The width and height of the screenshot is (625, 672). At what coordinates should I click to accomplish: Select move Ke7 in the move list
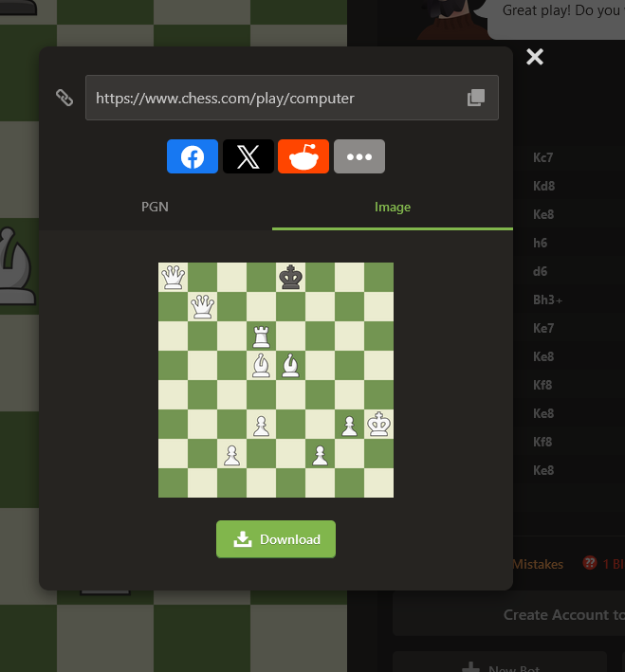tap(543, 328)
